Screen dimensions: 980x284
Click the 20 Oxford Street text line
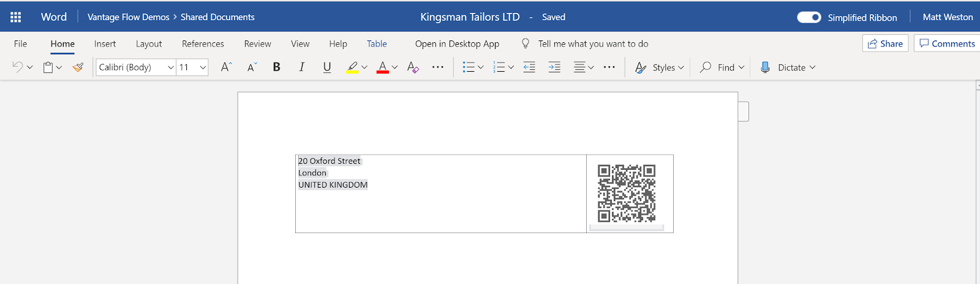point(330,161)
